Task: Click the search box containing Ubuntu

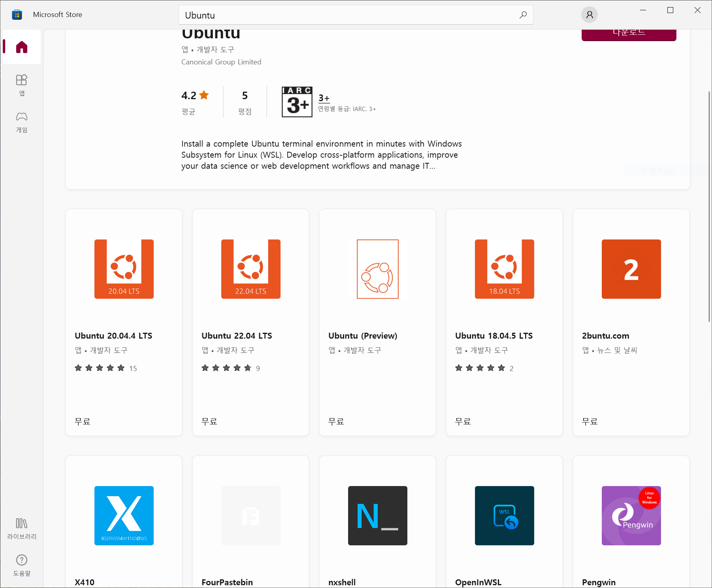Action: 356,15
